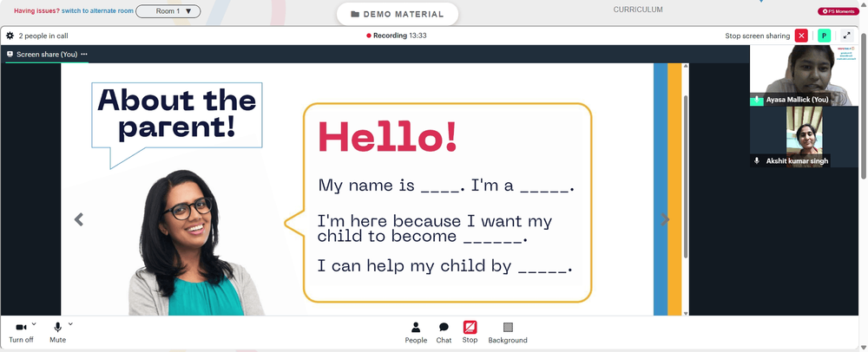The width and height of the screenshot is (868, 352).
Task: Select Akshit kumar singh video tile
Action: click(804, 137)
